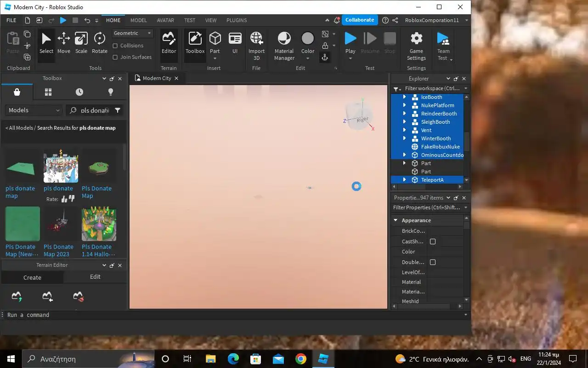Image resolution: width=588 pixels, height=368 pixels.
Task: Click the Duplicate icon in Clipboard
Action: point(27,57)
